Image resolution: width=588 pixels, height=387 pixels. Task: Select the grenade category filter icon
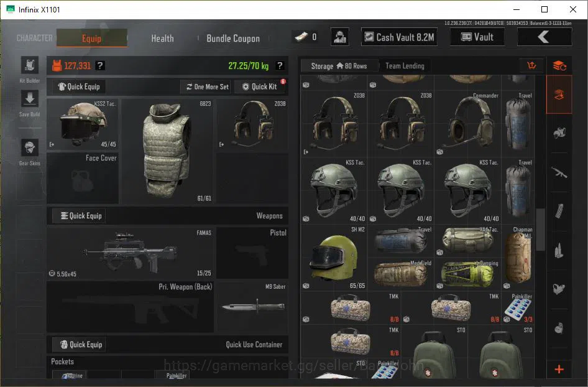coord(559,328)
